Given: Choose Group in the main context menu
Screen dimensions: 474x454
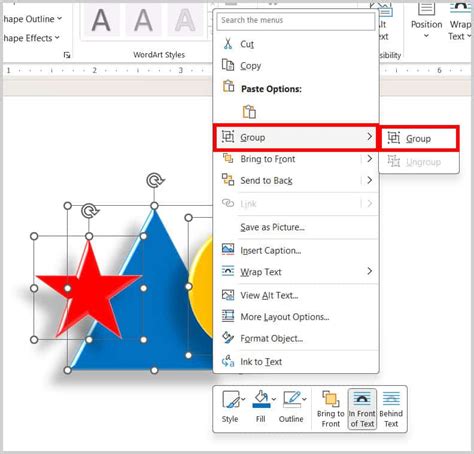Looking at the screenshot, I should (x=295, y=137).
